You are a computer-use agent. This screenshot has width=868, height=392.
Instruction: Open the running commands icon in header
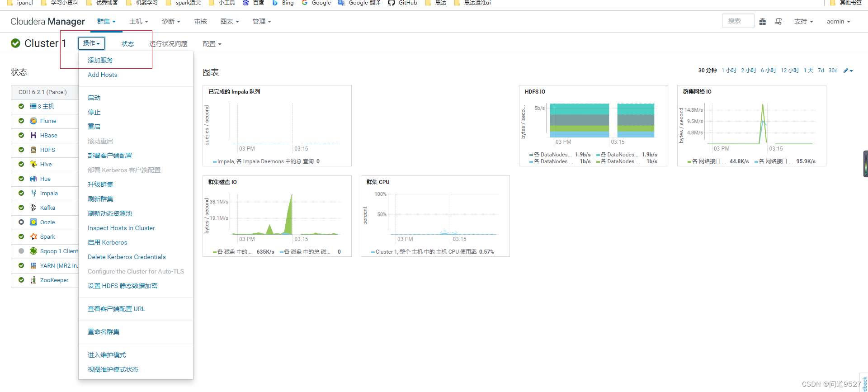click(778, 21)
